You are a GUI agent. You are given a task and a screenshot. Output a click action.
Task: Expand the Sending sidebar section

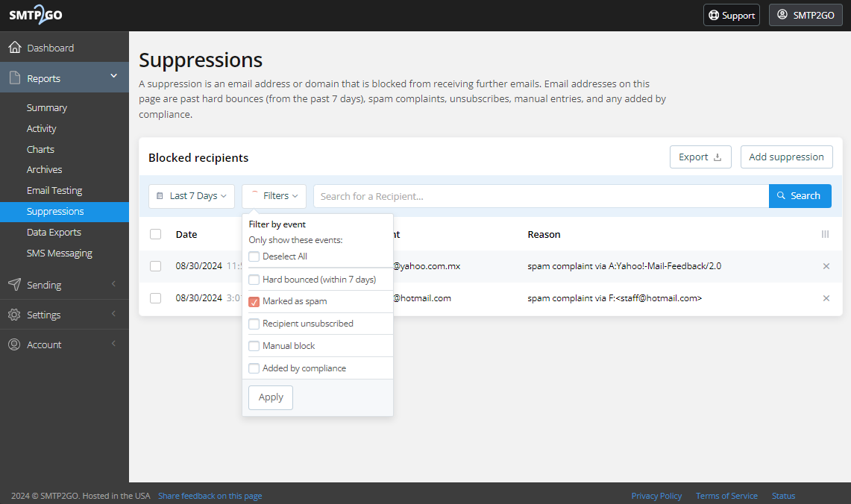(46, 284)
